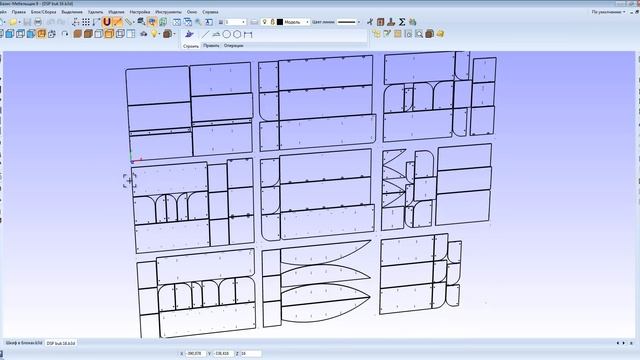Expand the brown box icon dropdown arrow
The width and height of the screenshot is (640, 360).
click(x=174, y=34)
